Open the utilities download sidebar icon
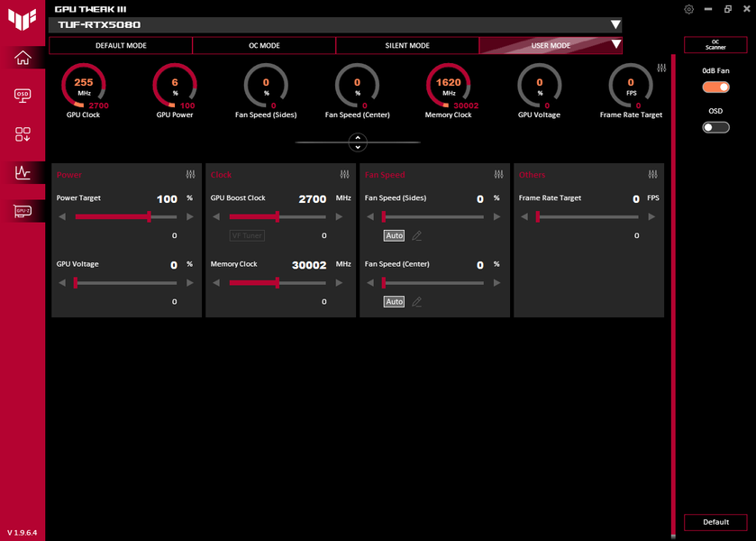 tap(23, 134)
